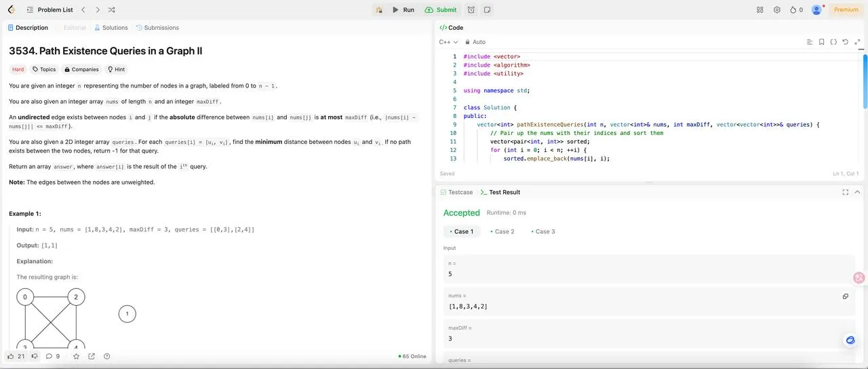
Task: Expand the Topics tag
Action: pos(44,69)
